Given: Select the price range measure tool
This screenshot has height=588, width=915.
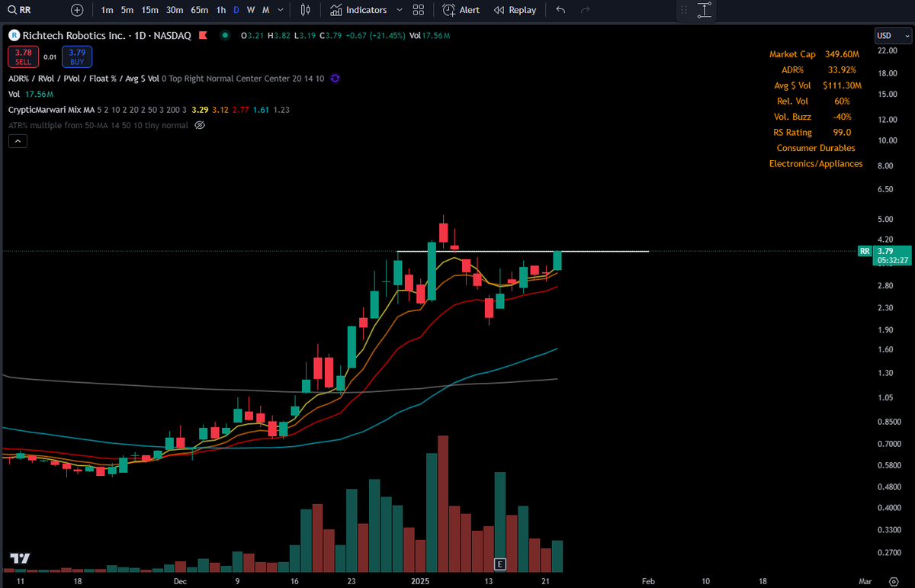Looking at the screenshot, I should (705, 10).
